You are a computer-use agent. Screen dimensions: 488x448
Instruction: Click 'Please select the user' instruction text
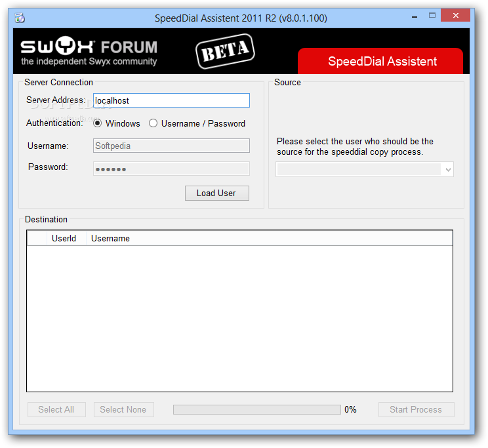coord(355,147)
